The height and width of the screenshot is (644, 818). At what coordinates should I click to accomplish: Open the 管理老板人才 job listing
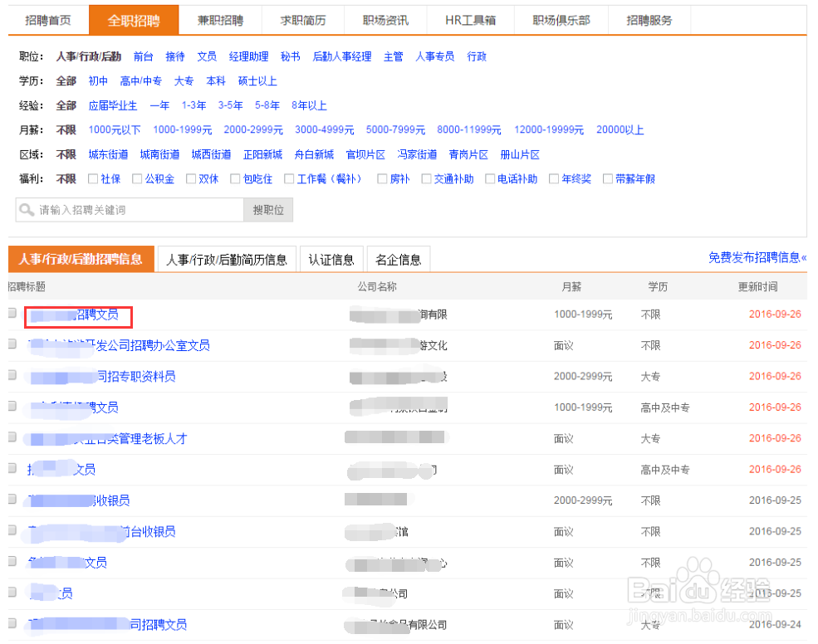[x=108, y=438]
